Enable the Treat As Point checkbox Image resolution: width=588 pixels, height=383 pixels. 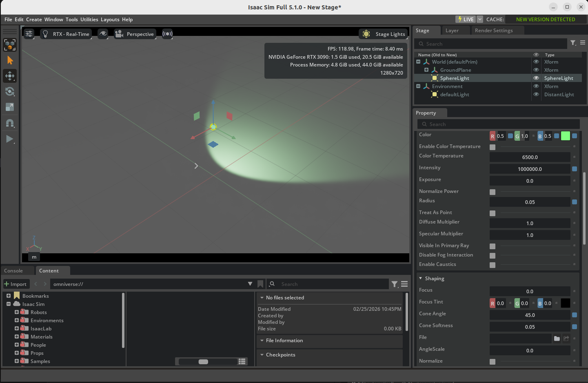tap(493, 213)
